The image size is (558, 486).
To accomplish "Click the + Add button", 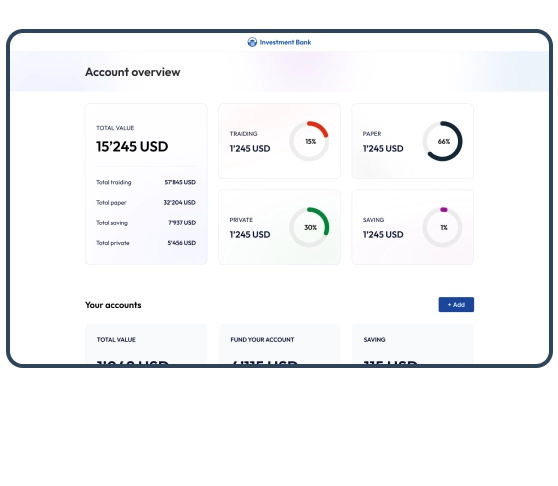I will click(x=456, y=305).
